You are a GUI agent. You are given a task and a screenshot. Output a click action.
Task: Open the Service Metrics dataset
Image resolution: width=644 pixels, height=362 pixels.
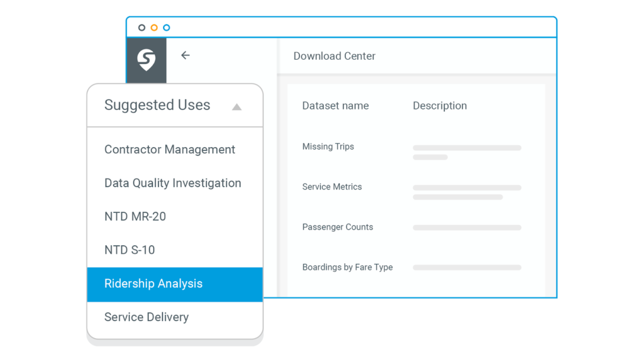tap(332, 187)
